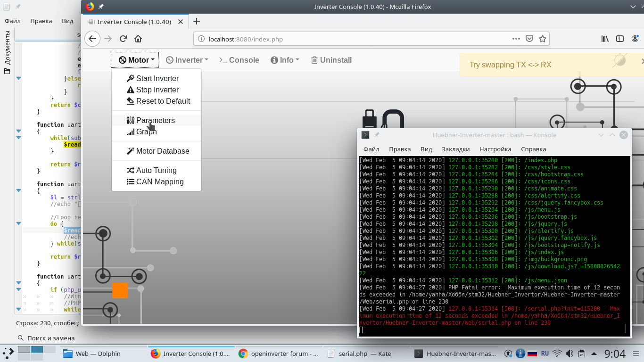Open the network Wi-Fi tray icon

557,354
